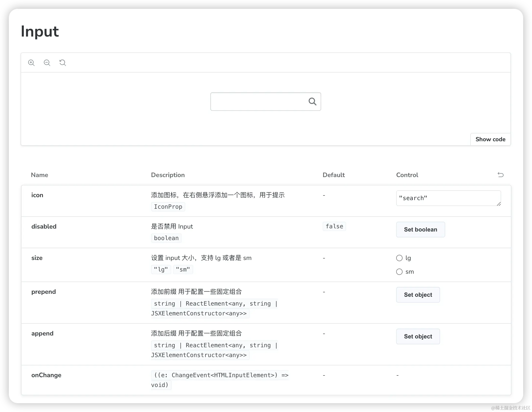Select the lg size radio option
The width and height of the screenshot is (532, 412).
coord(399,258)
